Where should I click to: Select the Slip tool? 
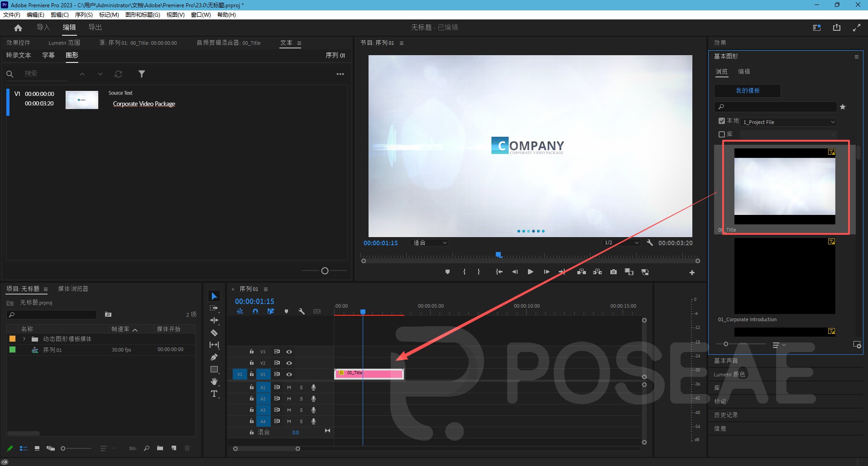214,345
